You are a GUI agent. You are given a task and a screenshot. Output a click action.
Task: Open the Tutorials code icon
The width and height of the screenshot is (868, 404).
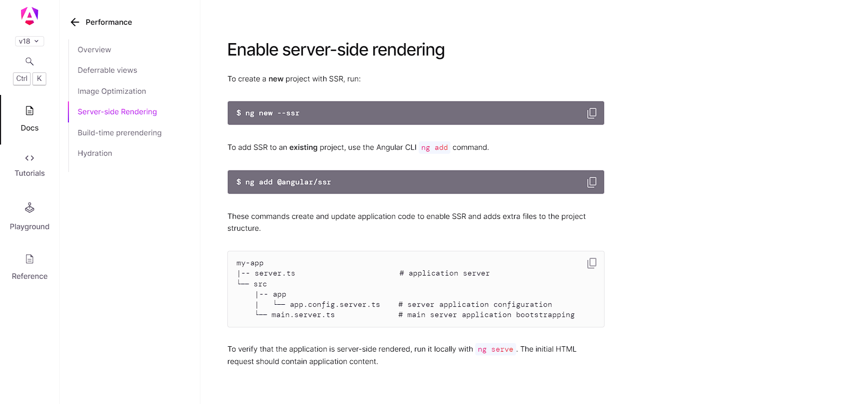30,158
